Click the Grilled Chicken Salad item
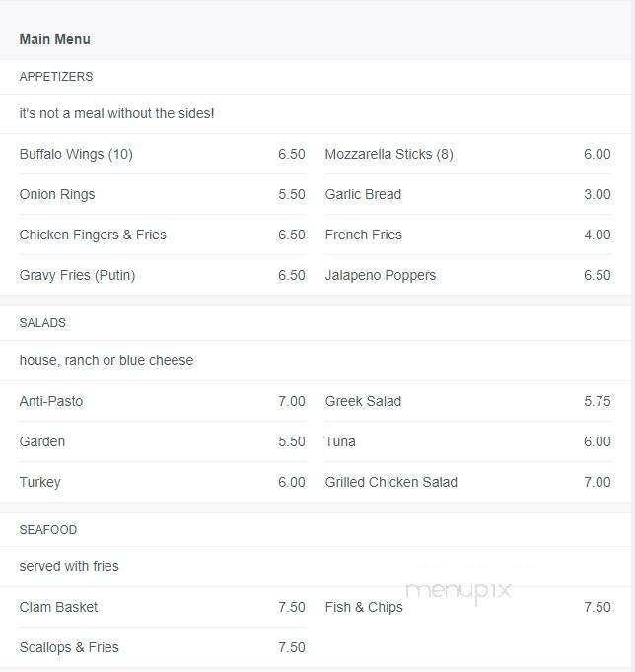635x672 pixels. click(x=391, y=482)
